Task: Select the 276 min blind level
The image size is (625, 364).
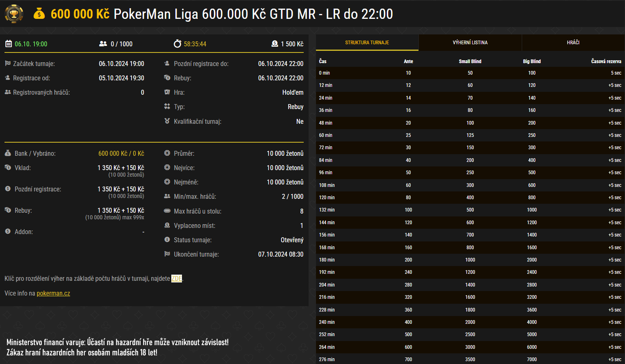Action: click(x=470, y=359)
